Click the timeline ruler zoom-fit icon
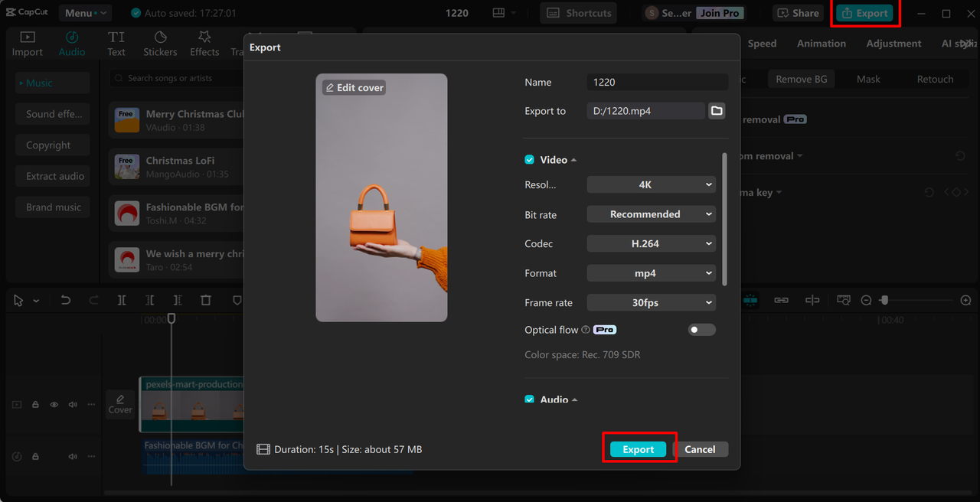The height and width of the screenshot is (502, 980). [x=844, y=300]
